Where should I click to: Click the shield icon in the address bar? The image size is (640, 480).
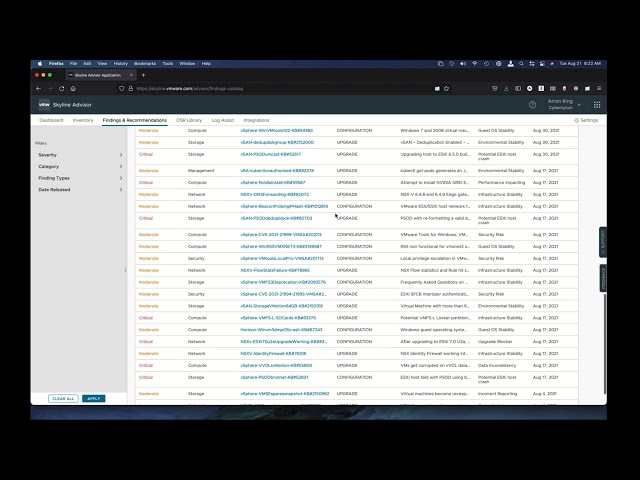tap(122, 89)
